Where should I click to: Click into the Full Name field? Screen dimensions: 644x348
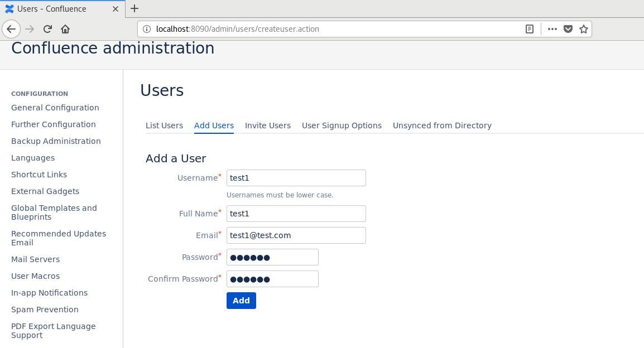tap(296, 214)
